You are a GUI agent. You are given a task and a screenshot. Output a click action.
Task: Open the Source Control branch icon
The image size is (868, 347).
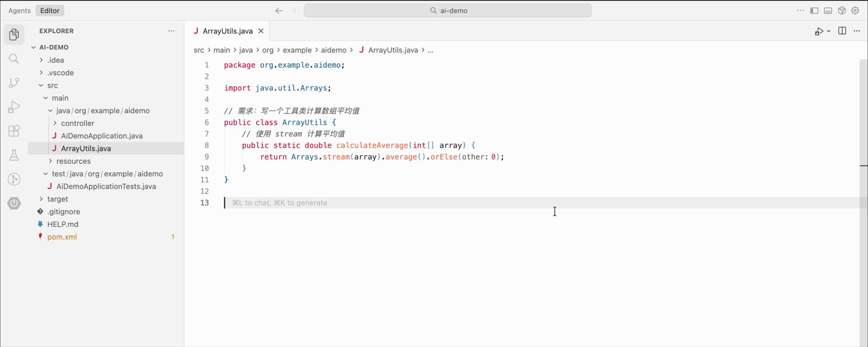(14, 83)
